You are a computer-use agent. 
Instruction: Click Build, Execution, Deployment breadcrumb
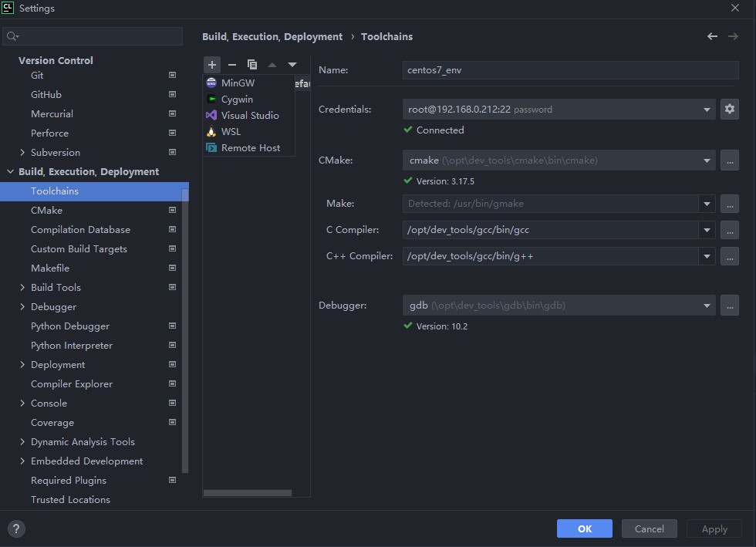tap(272, 37)
